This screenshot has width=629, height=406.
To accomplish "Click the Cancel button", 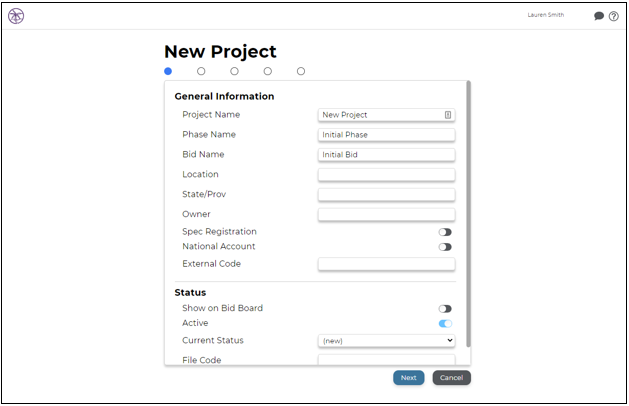I will tap(451, 378).
